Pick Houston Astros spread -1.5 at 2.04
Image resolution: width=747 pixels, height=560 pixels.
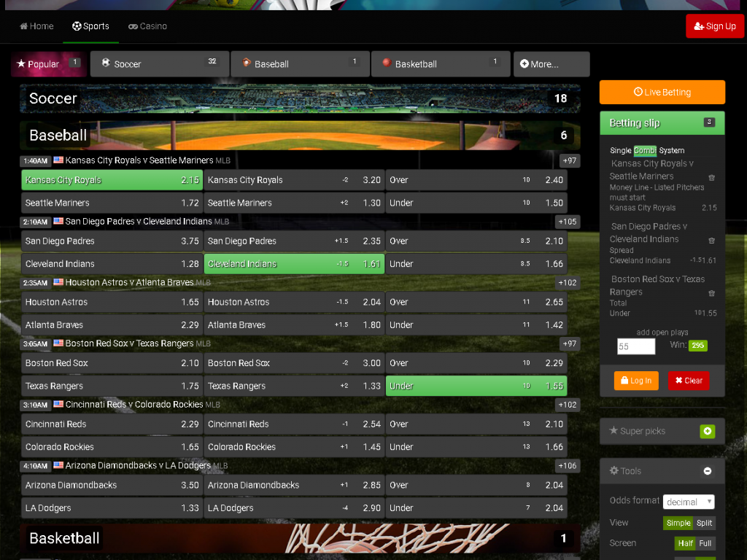coord(294,302)
